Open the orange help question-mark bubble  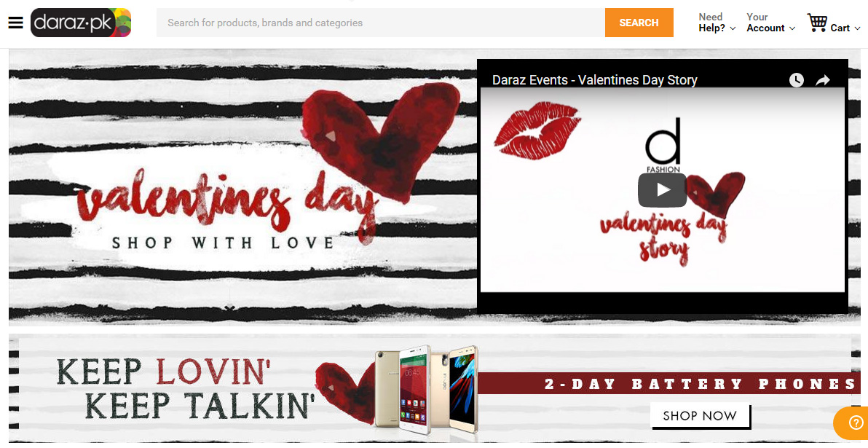(x=856, y=424)
